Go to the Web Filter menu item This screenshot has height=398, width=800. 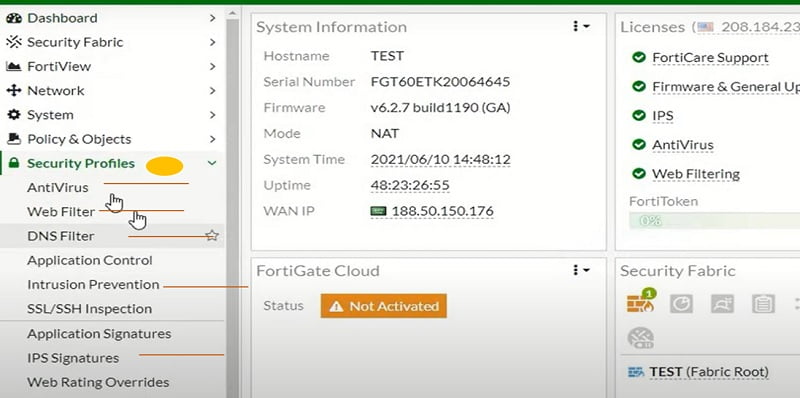[61, 212]
